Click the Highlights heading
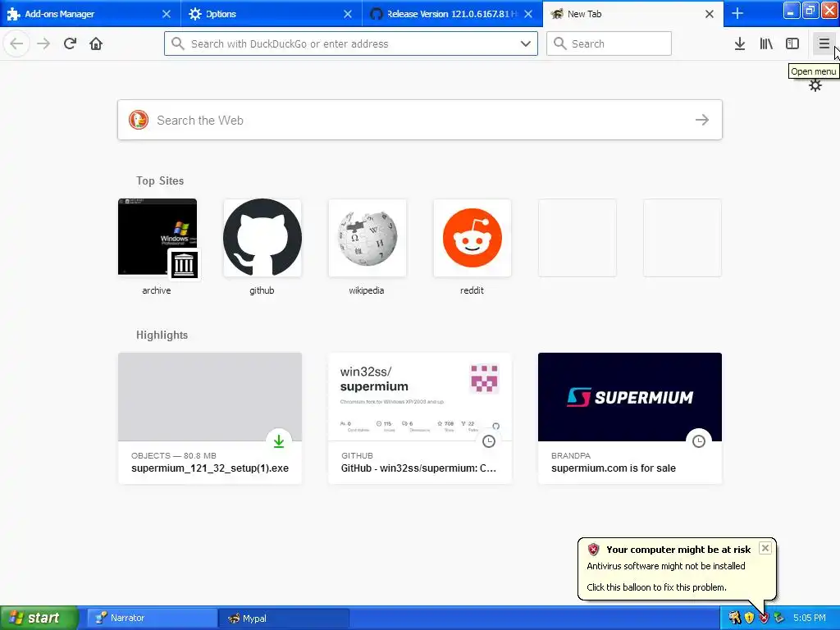This screenshot has width=840, height=630. click(162, 335)
